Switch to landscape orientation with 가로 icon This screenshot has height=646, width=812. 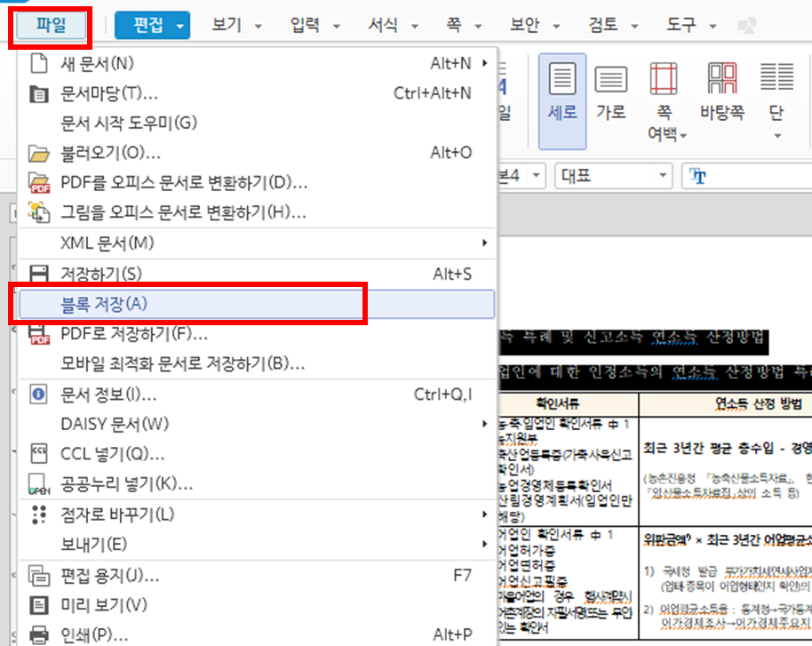click(610, 93)
